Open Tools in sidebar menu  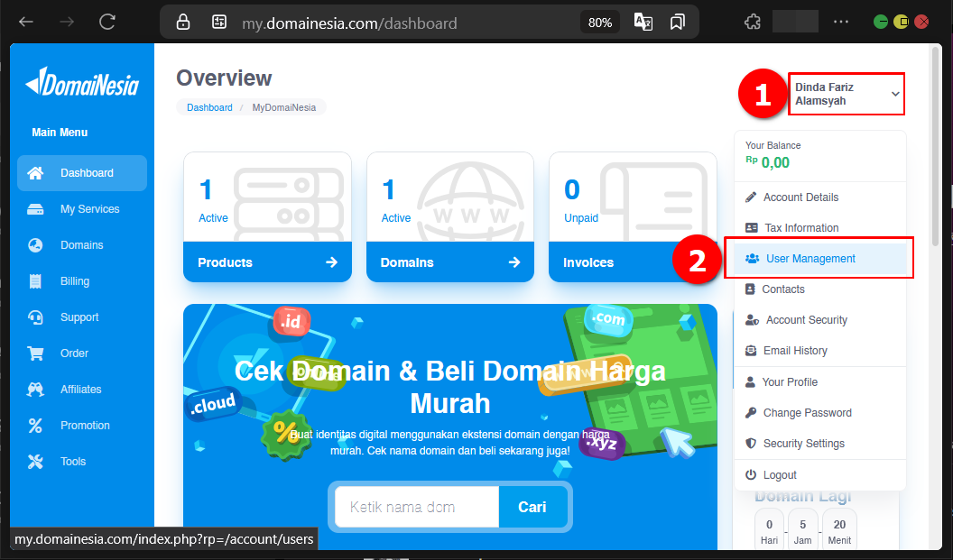point(82,462)
